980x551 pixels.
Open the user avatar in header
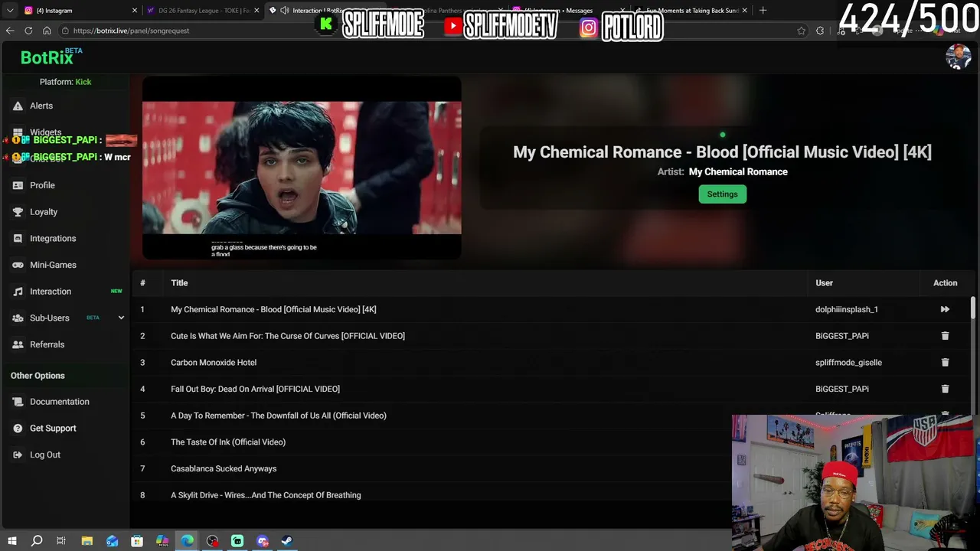[x=958, y=57]
